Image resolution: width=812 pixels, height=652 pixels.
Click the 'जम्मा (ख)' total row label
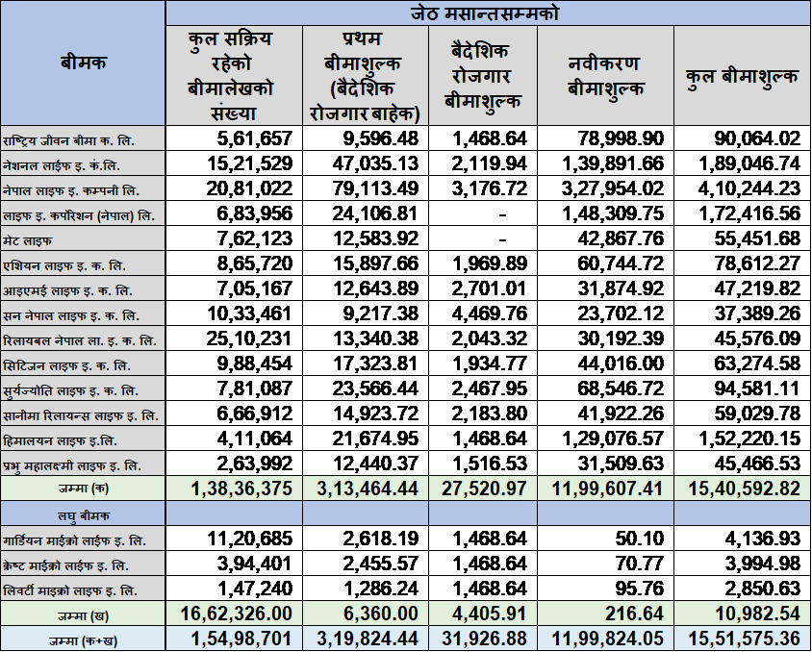pyautogui.click(x=84, y=615)
